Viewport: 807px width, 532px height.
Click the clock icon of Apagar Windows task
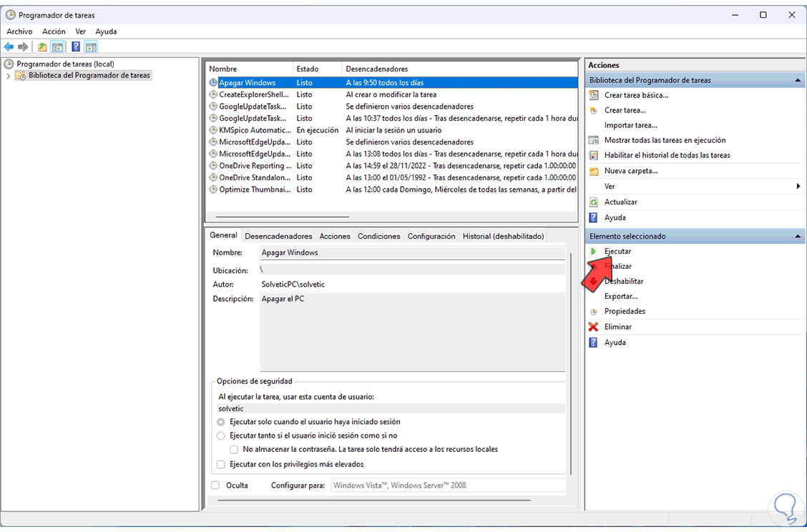click(213, 82)
